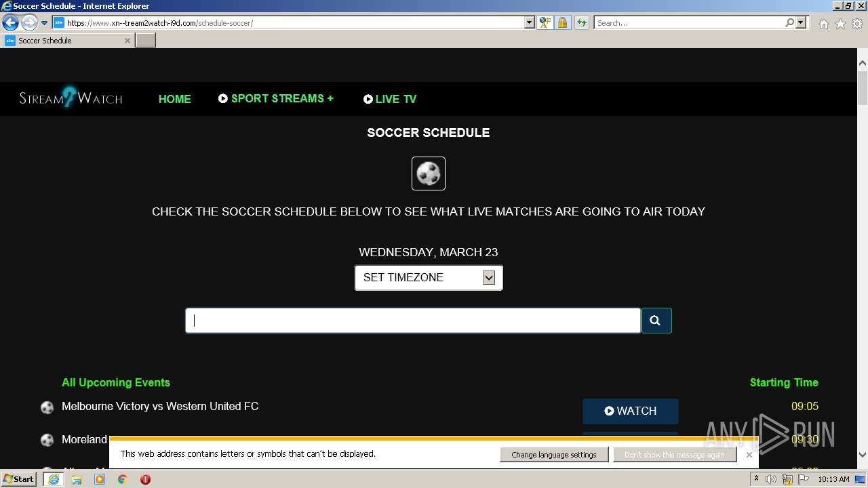Click the search magnifier button on page
The width and height of the screenshot is (868, 488).
pyautogui.click(x=656, y=321)
